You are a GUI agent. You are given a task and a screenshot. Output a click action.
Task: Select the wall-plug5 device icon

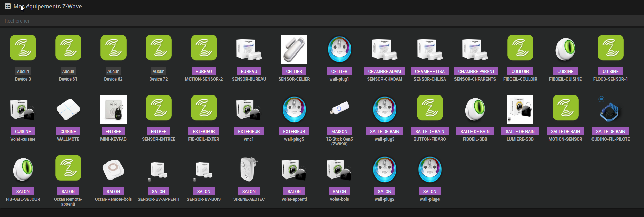pos(294,109)
